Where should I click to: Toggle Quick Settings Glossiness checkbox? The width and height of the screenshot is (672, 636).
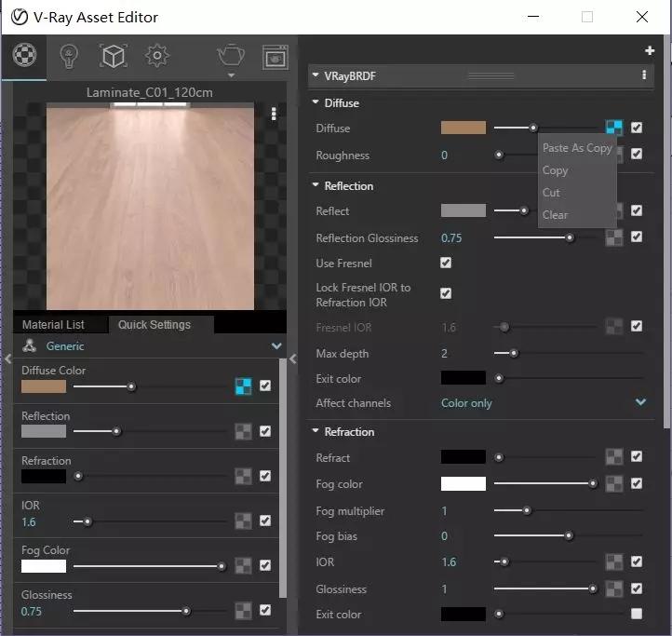pyautogui.click(x=265, y=610)
